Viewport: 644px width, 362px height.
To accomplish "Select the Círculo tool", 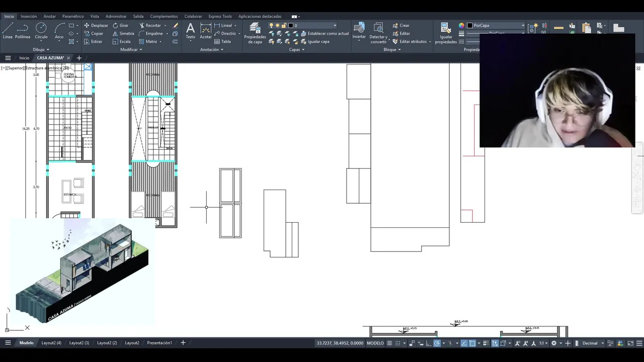I will 41,31.
